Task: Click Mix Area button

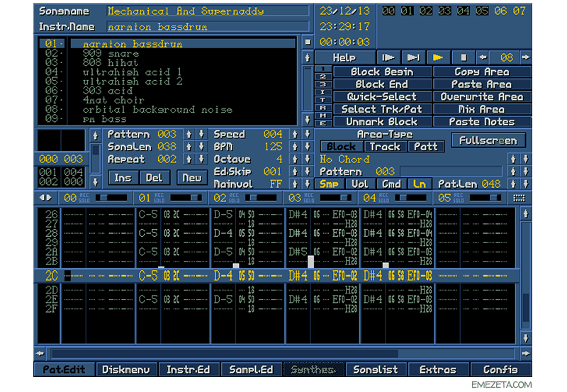Action: tap(482, 109)
